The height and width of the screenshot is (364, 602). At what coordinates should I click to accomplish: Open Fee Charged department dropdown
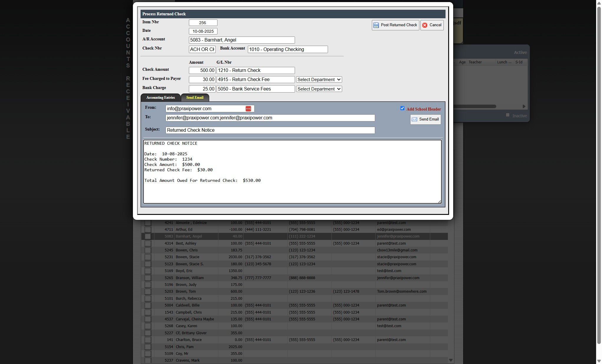pos(319,80)
